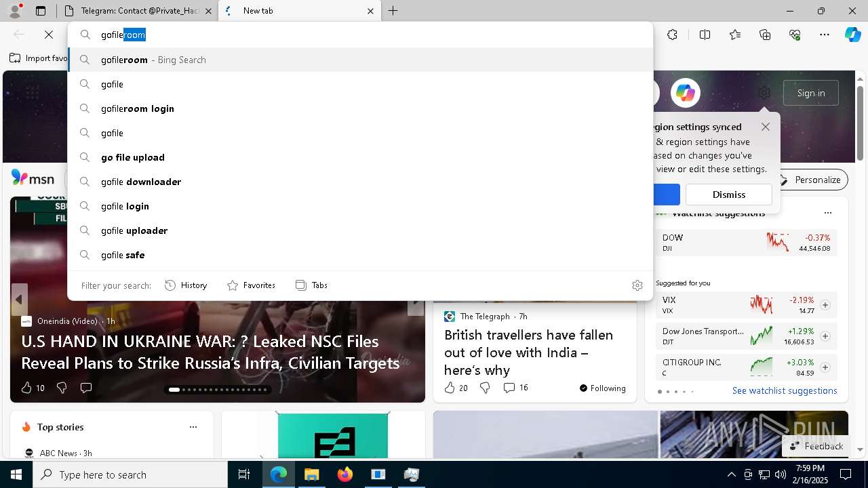This screenshot has height=488, width=868.
Task: Select go file upload suggestion
Action: [360, 157]
